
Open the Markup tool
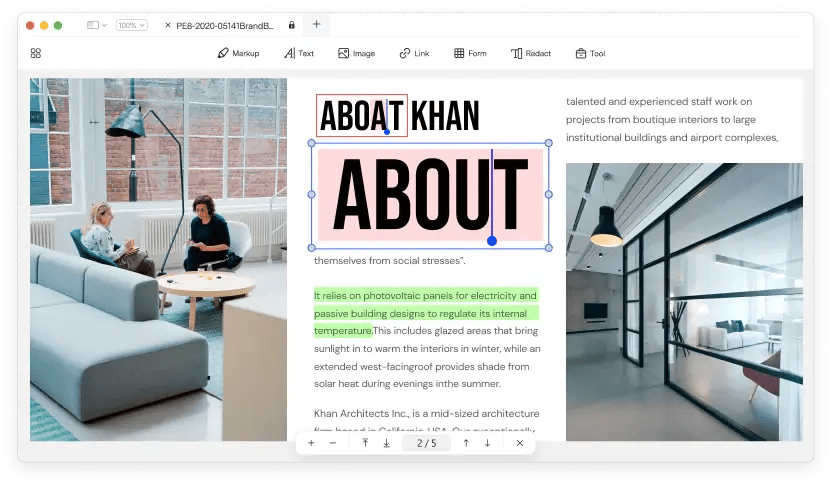[x=238, y=53]
